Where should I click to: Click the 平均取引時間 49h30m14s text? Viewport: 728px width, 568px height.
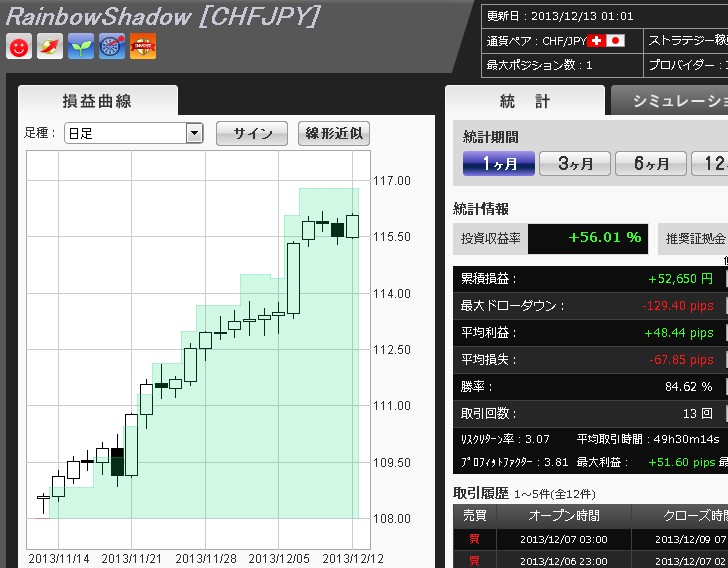[x=648, y=439]
